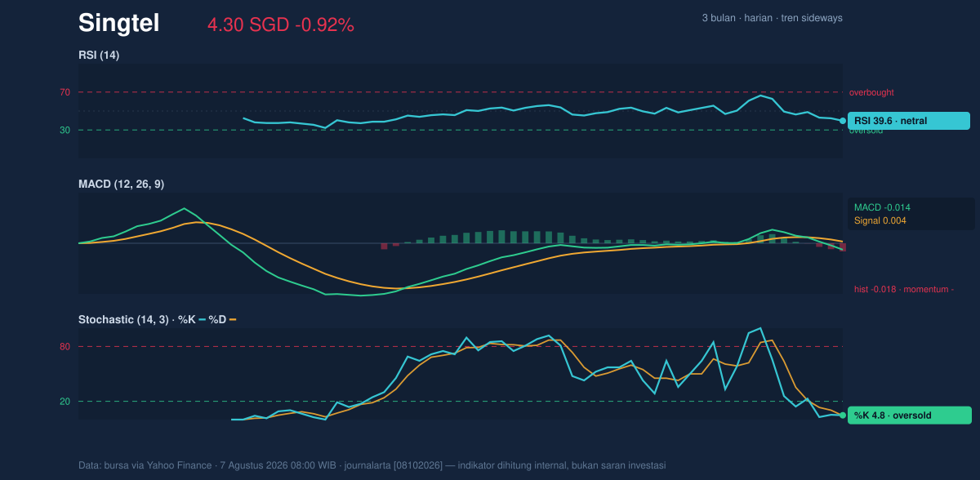
Task: Click the cyan %K legend swatch
Action: pos(202,320)
